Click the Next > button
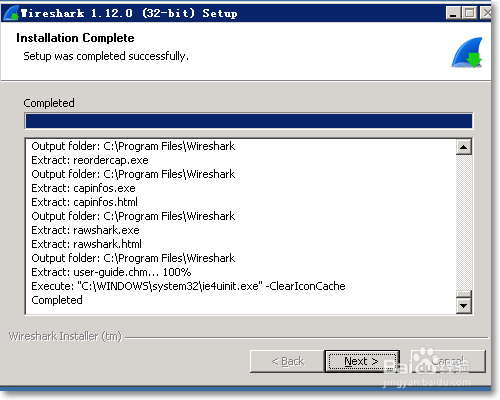This screenshot has height=400, width=500. pyautogui.click(x=362, y=361)
